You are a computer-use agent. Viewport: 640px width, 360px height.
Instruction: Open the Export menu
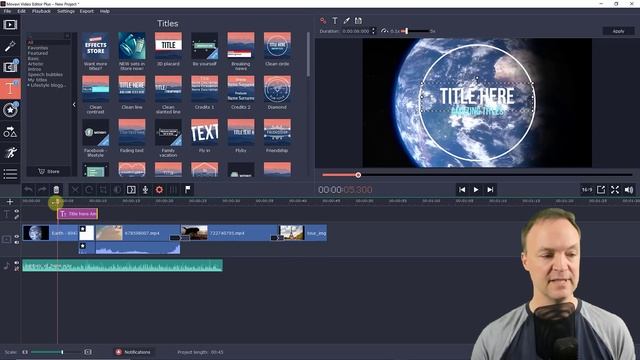(x=87, y=11)
